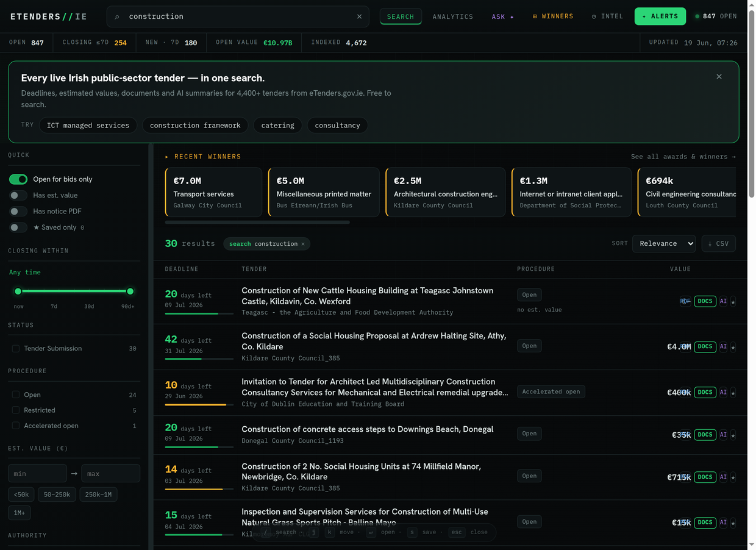The width and height of the screenshot is (756, 550).
Task: Select the '<50k' value preset
Action: pos(21,495)
